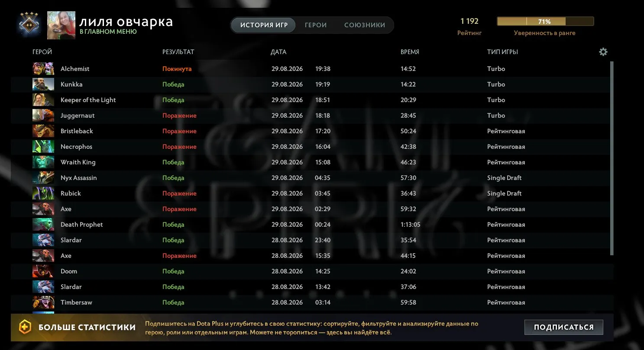Screen dimensions: 644x350
Task: Click the Rubick hero portrait
Action: click(x=43, y=193)
